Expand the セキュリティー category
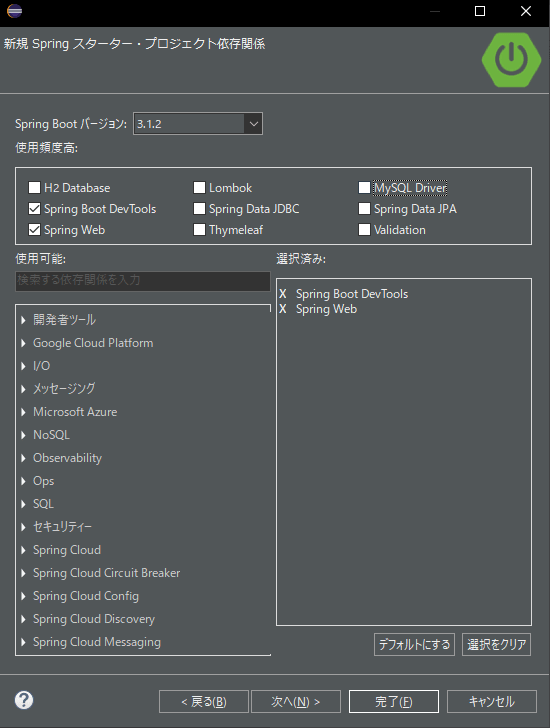The image size is (550, 728). coord(23,527)
